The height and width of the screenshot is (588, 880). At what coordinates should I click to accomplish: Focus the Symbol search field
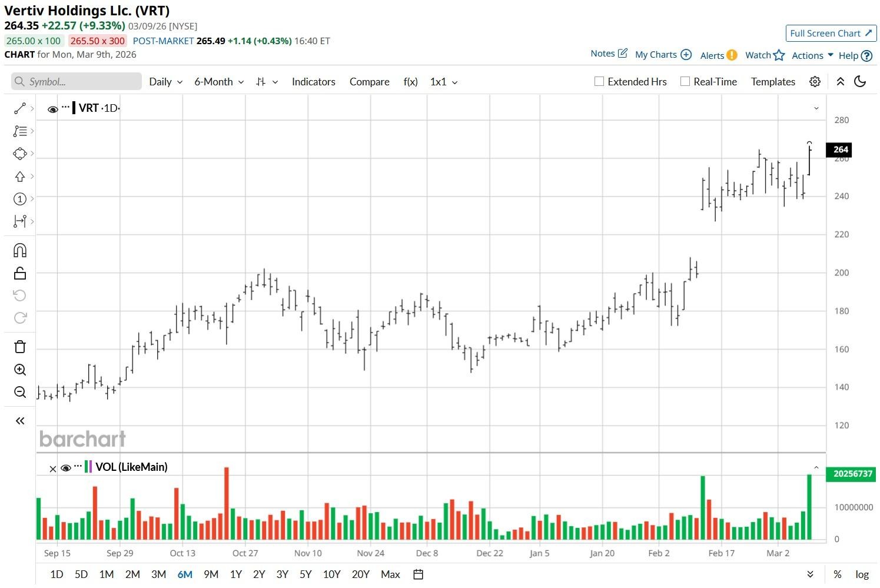click(77, 82)
